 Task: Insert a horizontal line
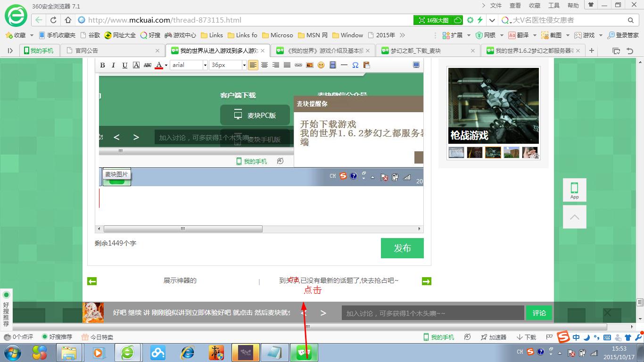(x=344, y=65)
